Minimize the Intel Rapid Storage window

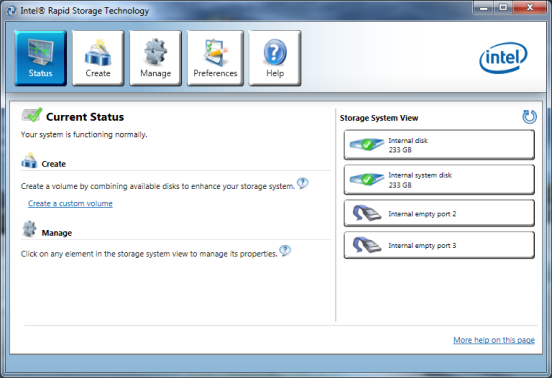pos(484,8)
